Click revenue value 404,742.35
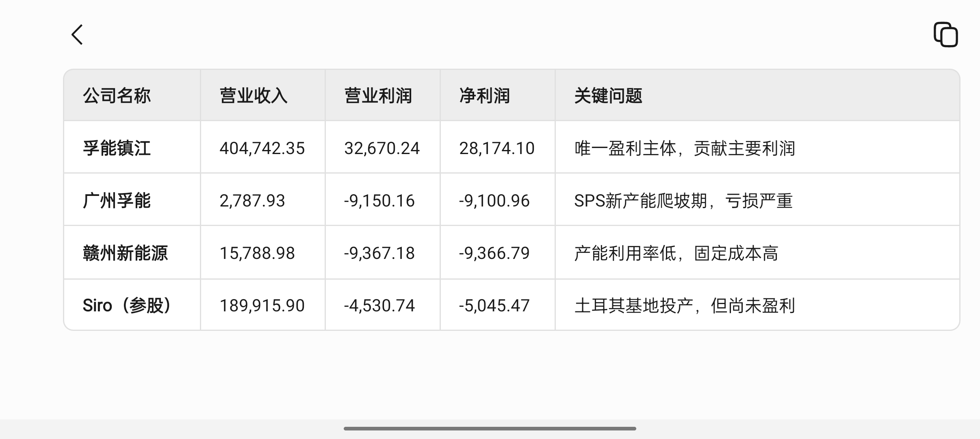Screen dimensions: 980x439 pos(262,148)
